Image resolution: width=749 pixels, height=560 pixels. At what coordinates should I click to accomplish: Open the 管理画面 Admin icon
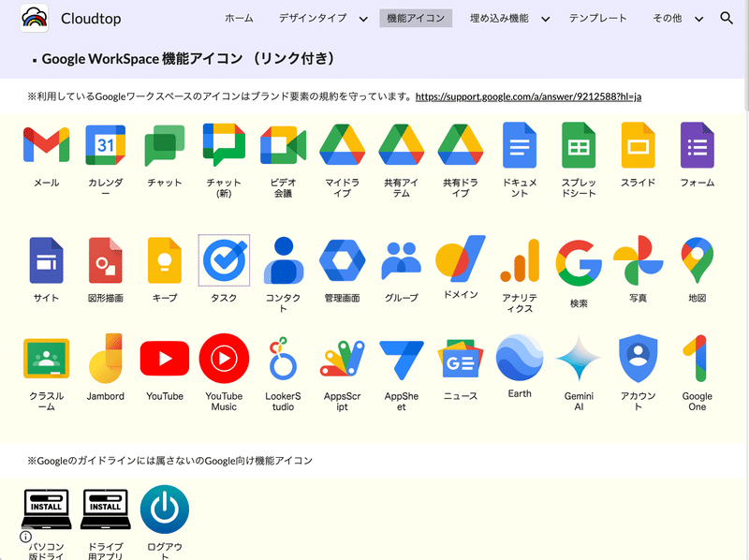pyautogui.click(x=343, y=260)
